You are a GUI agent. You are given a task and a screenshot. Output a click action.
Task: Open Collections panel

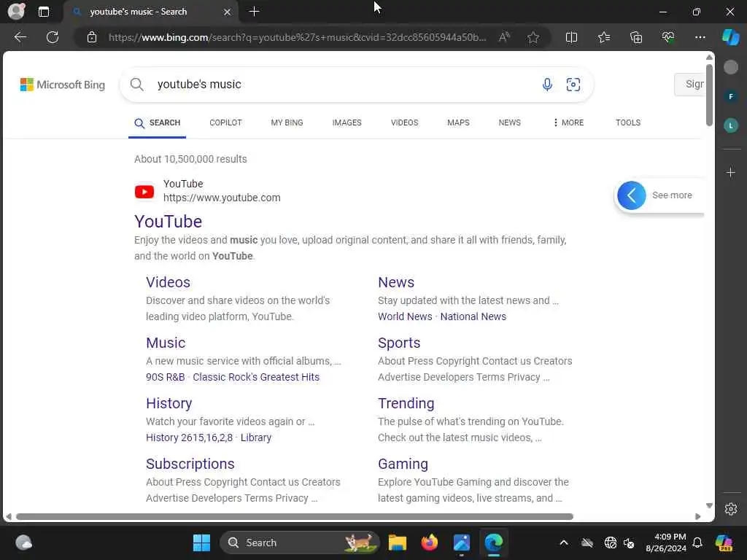(636, 37)
